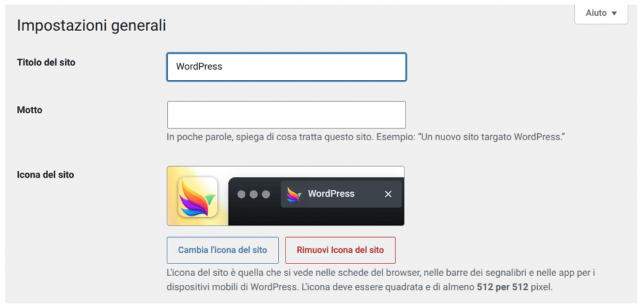The height and width of the screenshot is (308, 644).
Task: Click the WordPress title in tab preview
Action: (x=331, y=194)
